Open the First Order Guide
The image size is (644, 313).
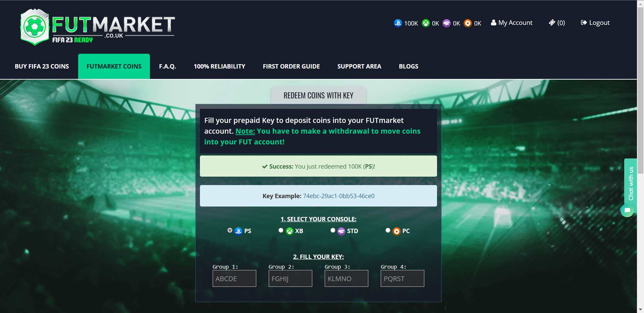291,66
